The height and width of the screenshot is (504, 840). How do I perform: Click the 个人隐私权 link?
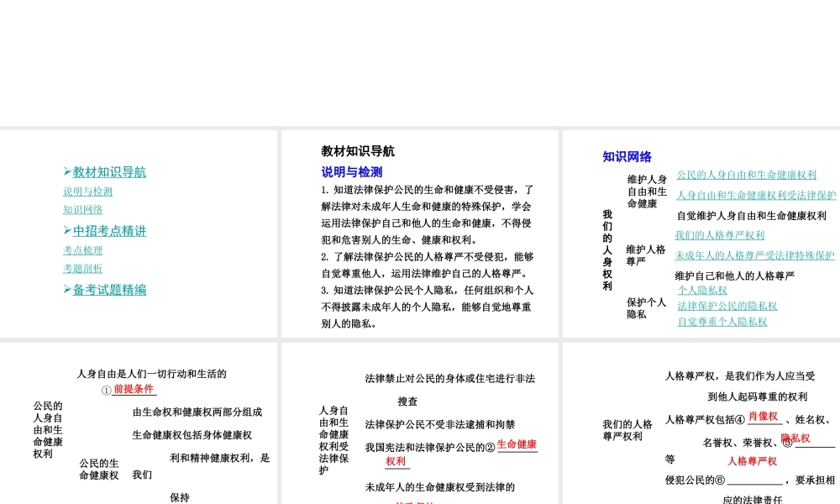[701, 290]
